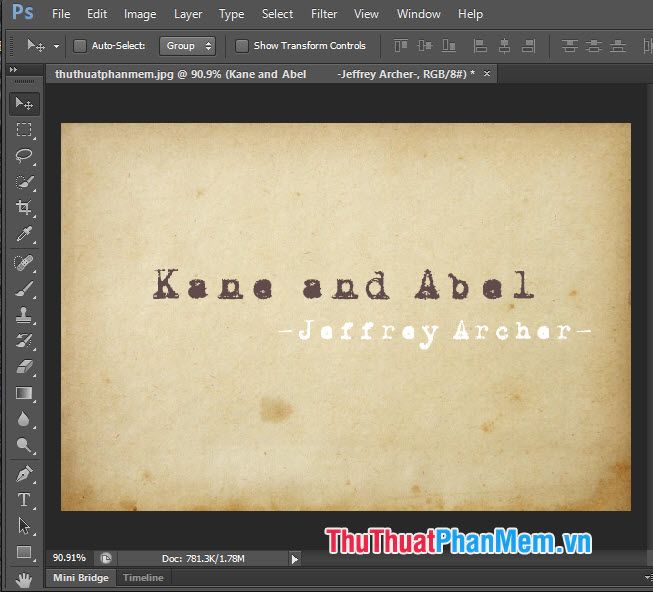The height and width of the screenshot is (592, 653).
Task: Select the Lasso tool
Action: pos(24,155)
